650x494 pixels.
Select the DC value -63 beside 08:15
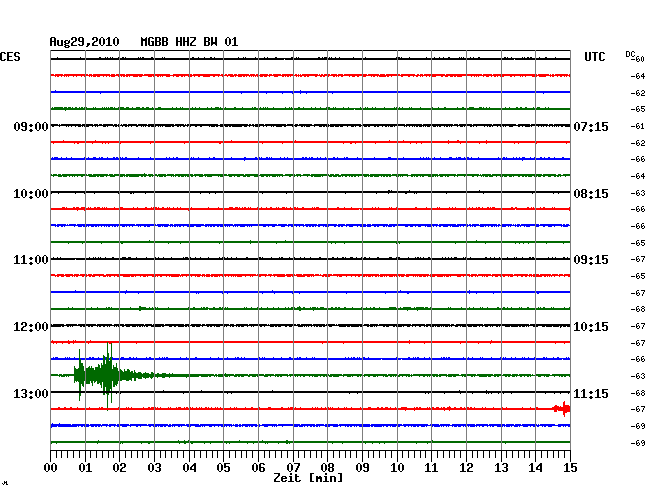coord(638,193)
